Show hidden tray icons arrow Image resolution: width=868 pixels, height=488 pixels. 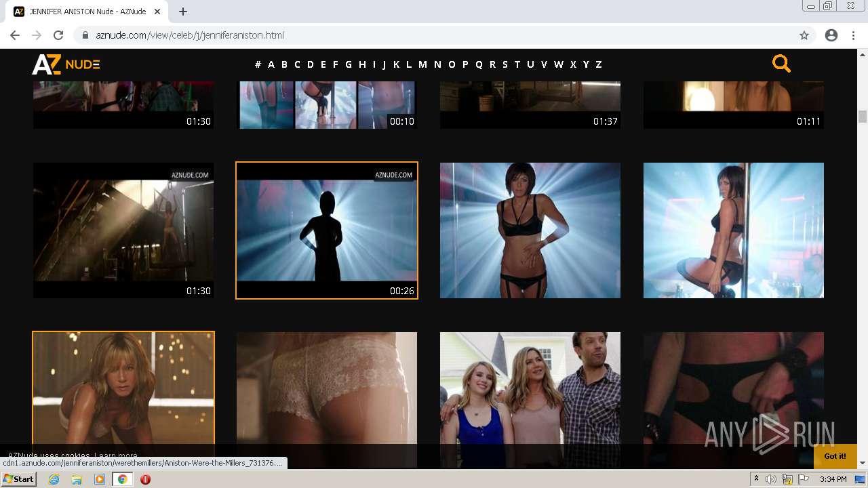click(x=756, y=479)
